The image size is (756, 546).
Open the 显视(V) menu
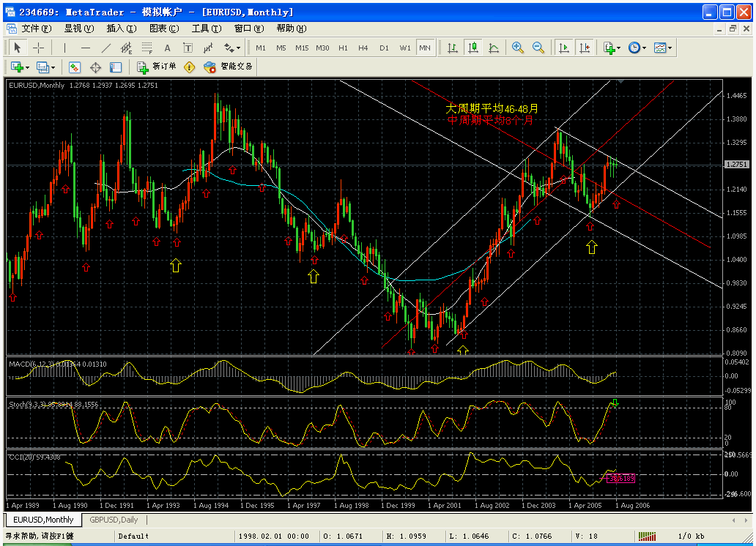pos(79,29)
